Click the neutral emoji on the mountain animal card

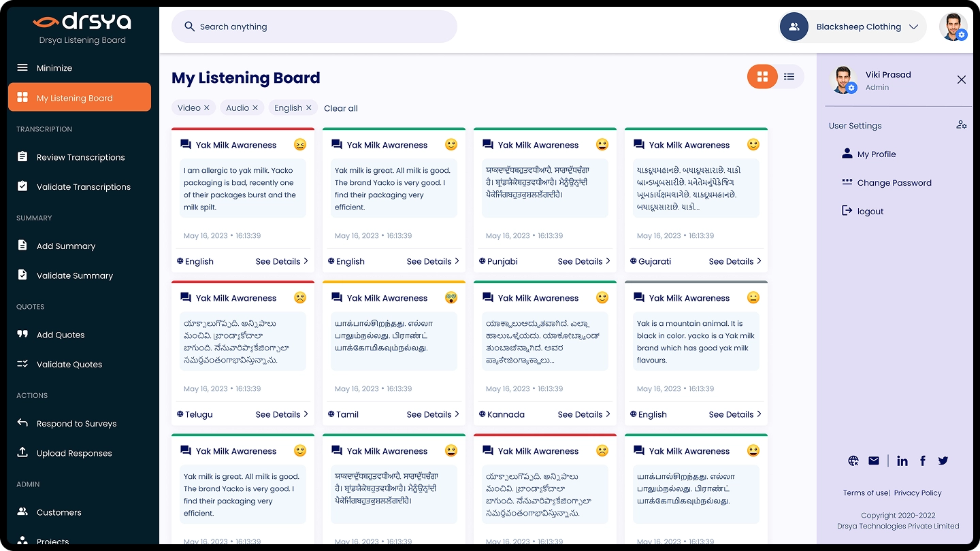pyautogui.click(x=753, y=297)
